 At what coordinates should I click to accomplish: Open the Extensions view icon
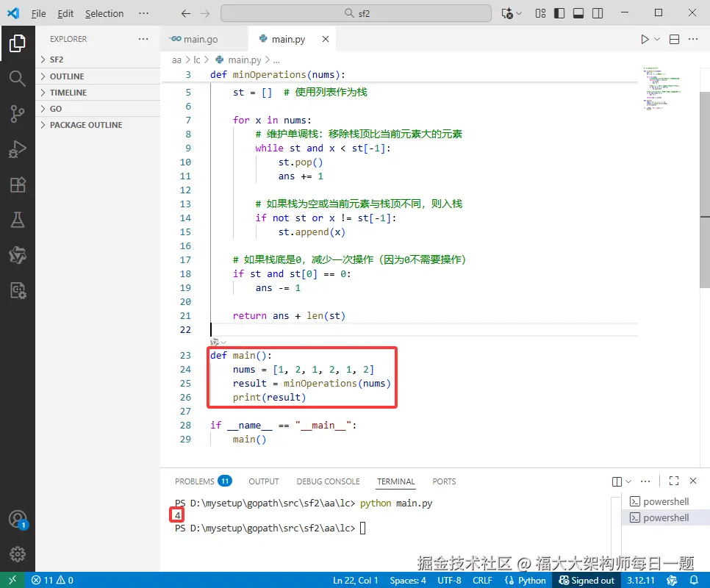pyautogui.click(x=17, y=184)
